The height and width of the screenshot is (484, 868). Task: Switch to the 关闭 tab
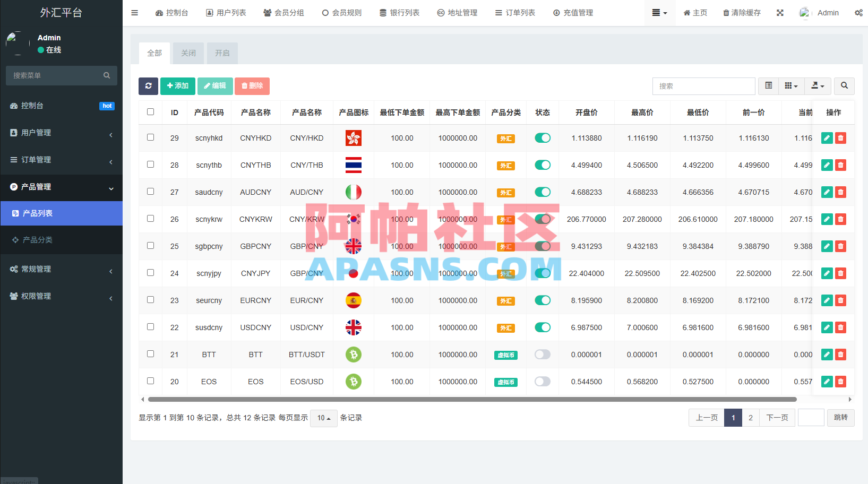[x=188, y=53]
